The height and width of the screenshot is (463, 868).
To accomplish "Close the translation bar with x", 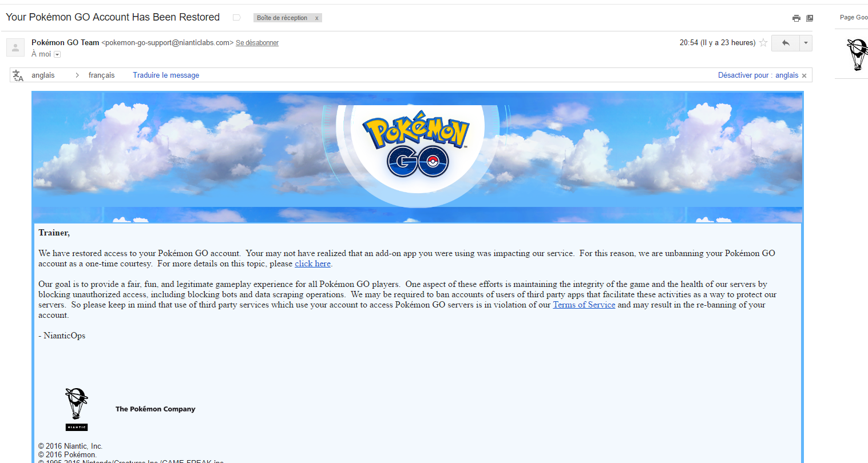I will click(x=804, y=75).
